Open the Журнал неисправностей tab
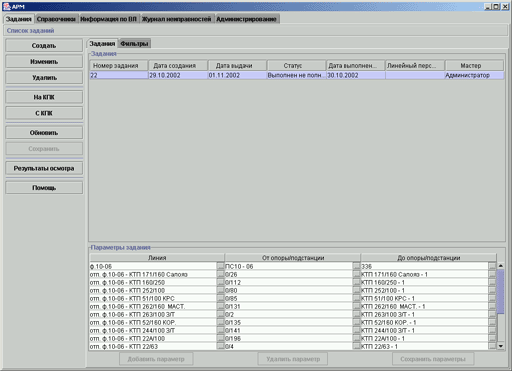Image resolution: width=512 pixels, height=371 pixels. pyautogui.click(x=177, y=19)
